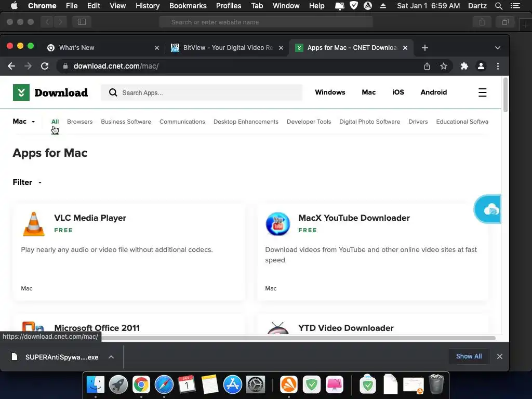Image resolution: width=532 pixels, height=399 pixels.
Task: Select the Business Software category
Action: [x=126, y=122]
